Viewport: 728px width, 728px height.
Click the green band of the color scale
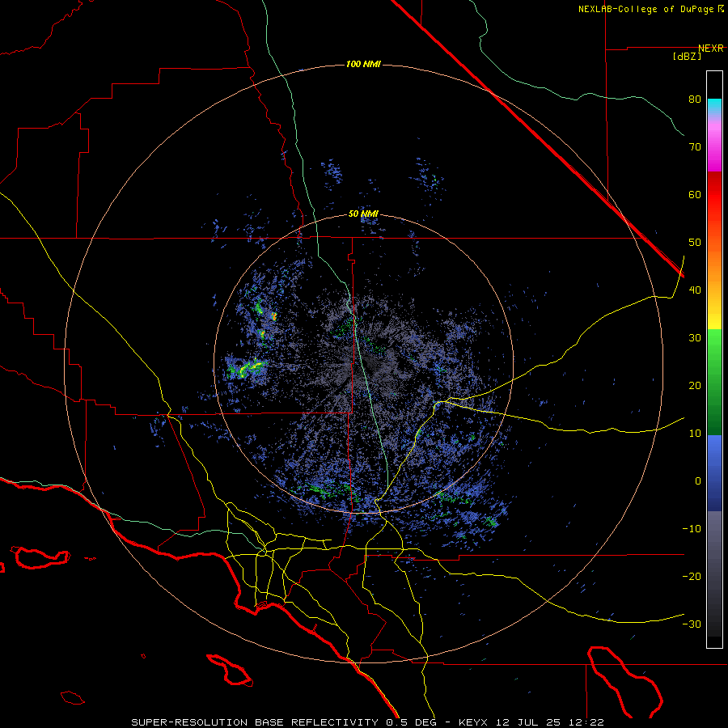[x=714, y=382]
